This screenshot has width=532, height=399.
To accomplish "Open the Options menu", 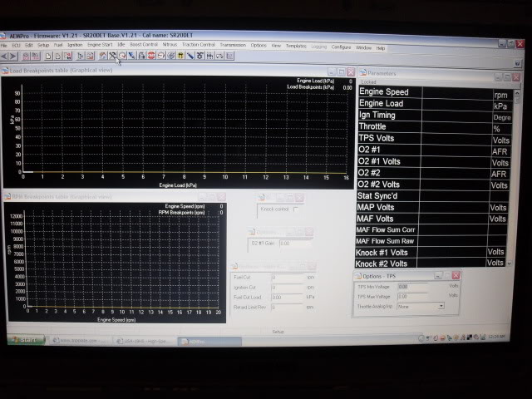I will click(x=259, y=45).
